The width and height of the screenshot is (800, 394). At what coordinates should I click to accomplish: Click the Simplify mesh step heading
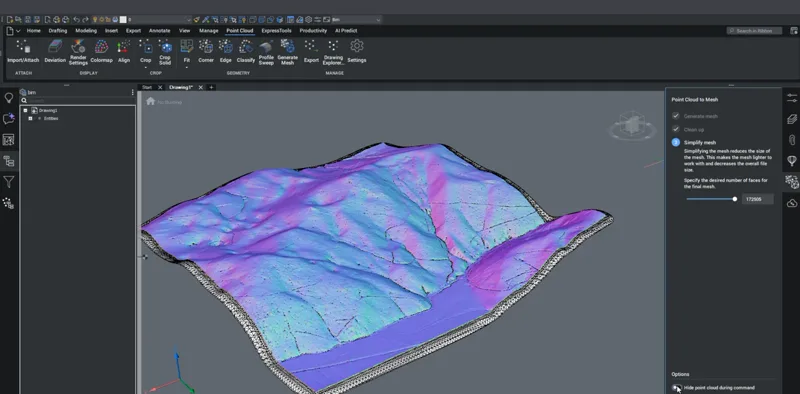pyautogui.click(x=699, y=142)
